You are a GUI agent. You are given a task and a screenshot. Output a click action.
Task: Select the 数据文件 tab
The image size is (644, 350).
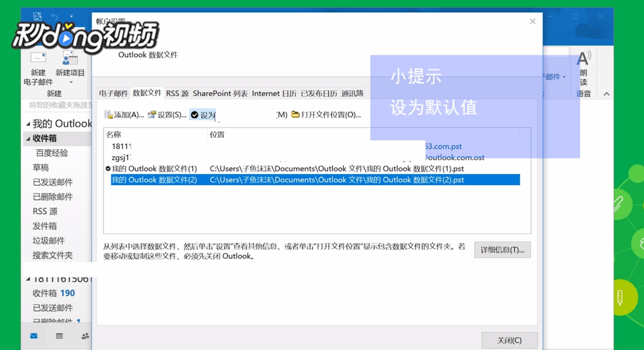(147, 93)
